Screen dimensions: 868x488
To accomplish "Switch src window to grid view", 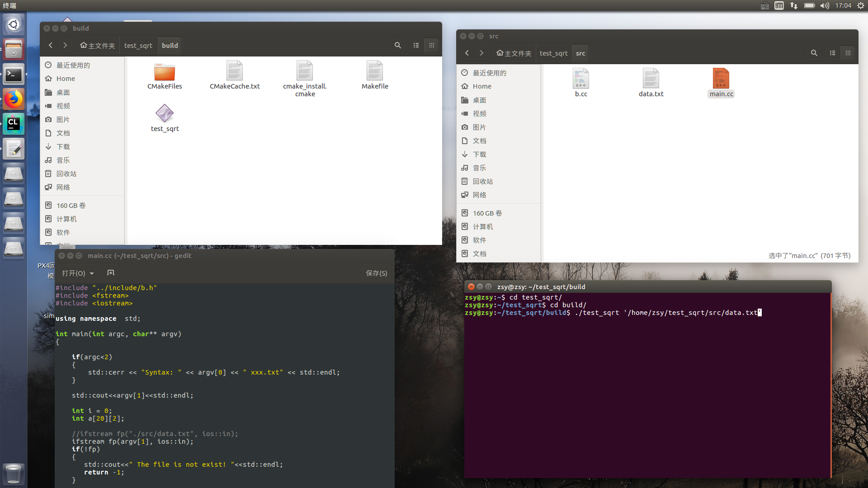I will (x=848, y=53).
